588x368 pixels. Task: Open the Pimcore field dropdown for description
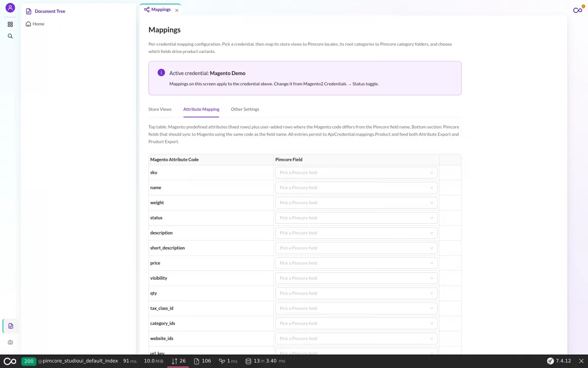356,233
